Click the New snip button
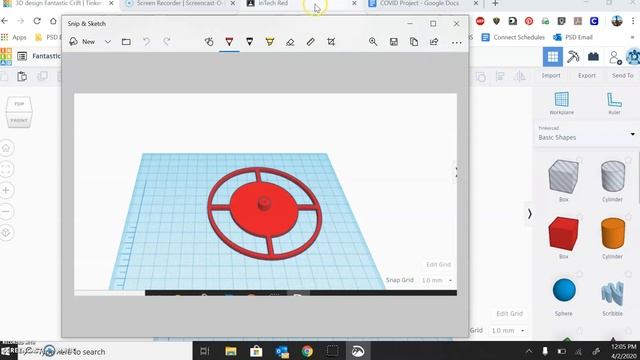This screenshot has height=360, width=640. 82,42
